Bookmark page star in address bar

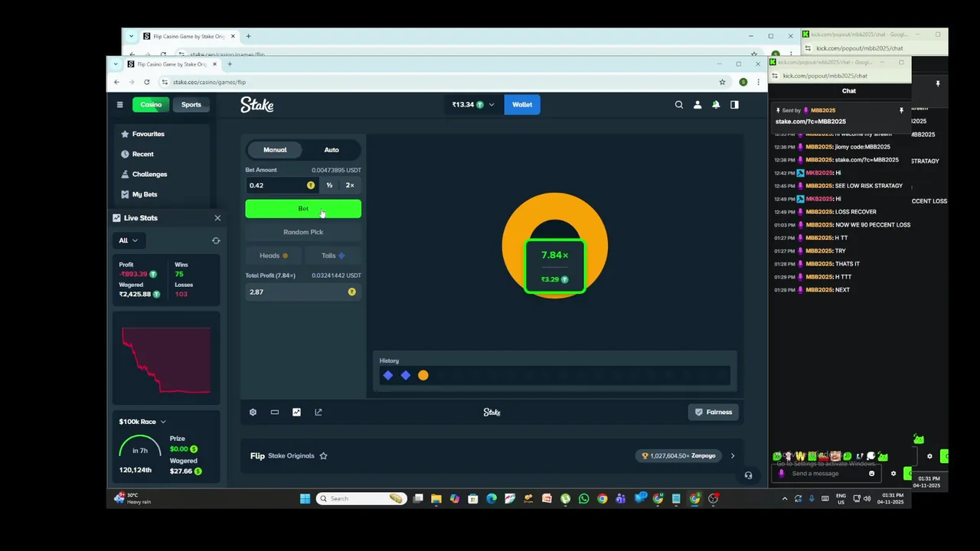(x=722, y=82)
